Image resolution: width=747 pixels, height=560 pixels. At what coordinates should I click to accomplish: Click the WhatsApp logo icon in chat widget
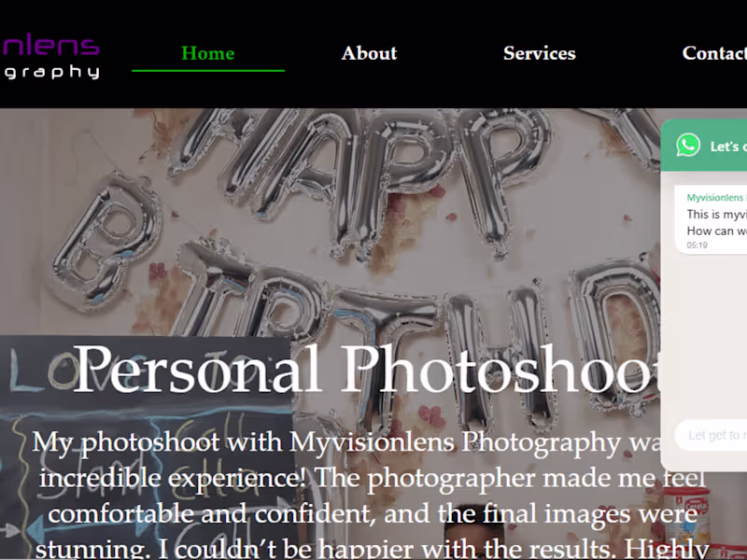pyautogui.click(x=688, y=146)
